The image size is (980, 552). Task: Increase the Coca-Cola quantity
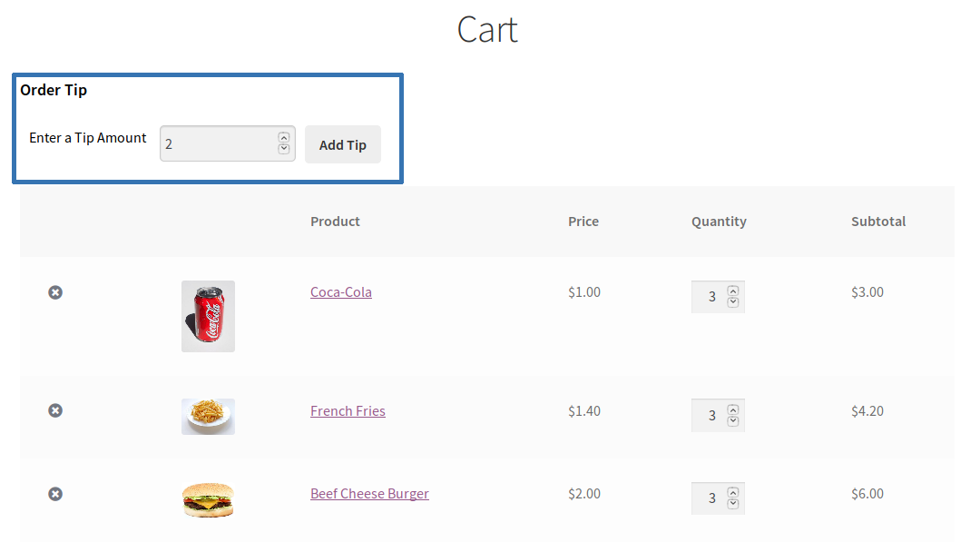(x=733, y=291)
